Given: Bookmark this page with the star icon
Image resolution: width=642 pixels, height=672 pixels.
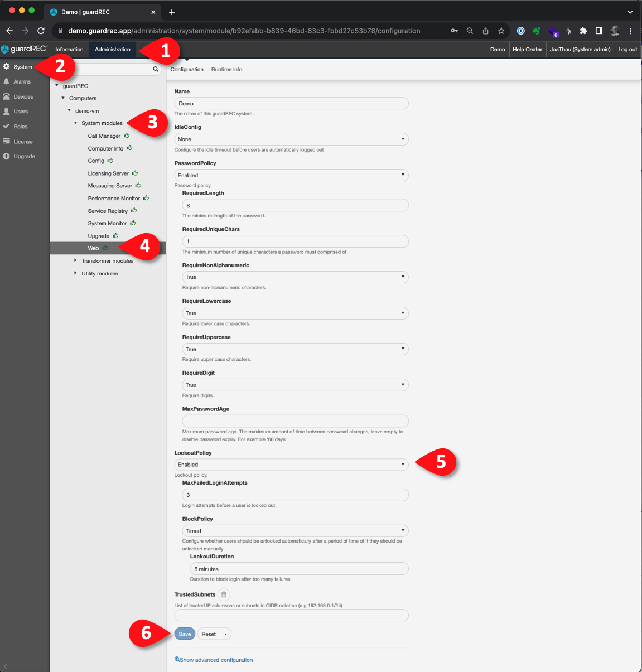Looking at the screenshot, I should pyautogui.click(x=501, y=31).
